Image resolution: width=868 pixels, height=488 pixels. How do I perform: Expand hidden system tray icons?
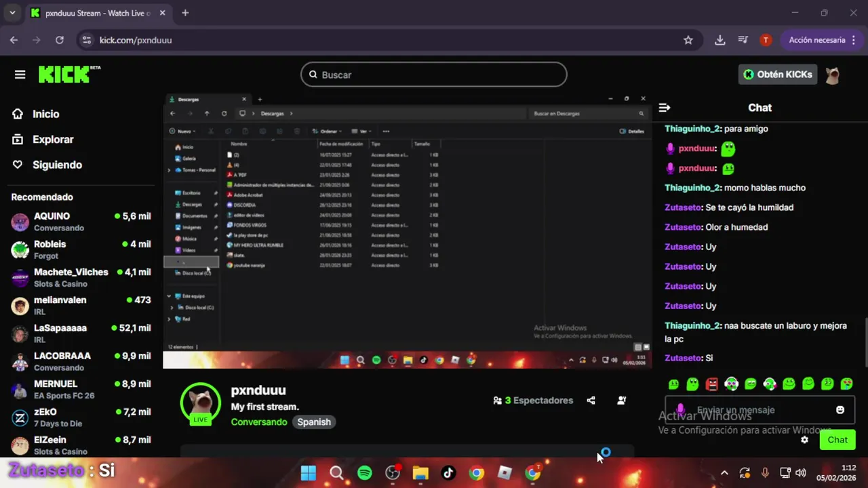pos(724,473)
